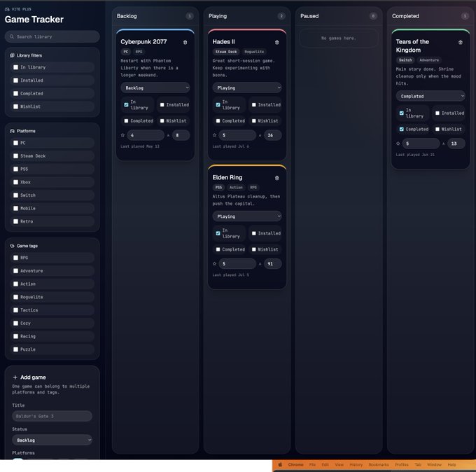The height and width of the screenshot is (472, 476).
Task: Toggle the Cozy tag checkbox
Action: (16, 323)
